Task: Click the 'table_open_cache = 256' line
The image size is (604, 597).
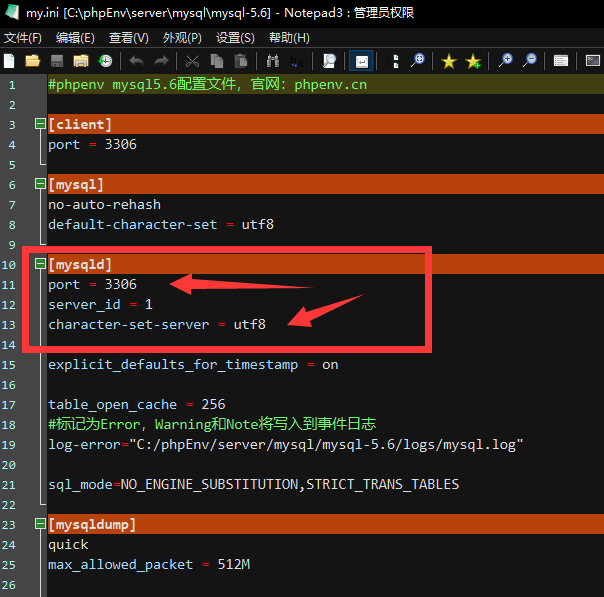Action: pos(137,404)
